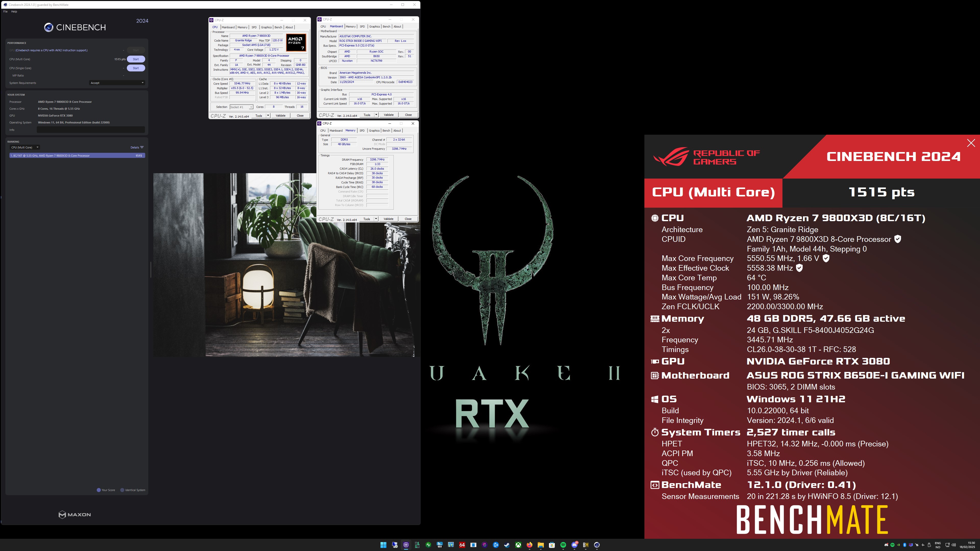Click verified shield next to Max Effective Clock
Image resolution: width=980 pixels, height=551 pixels.
(799, 268)
